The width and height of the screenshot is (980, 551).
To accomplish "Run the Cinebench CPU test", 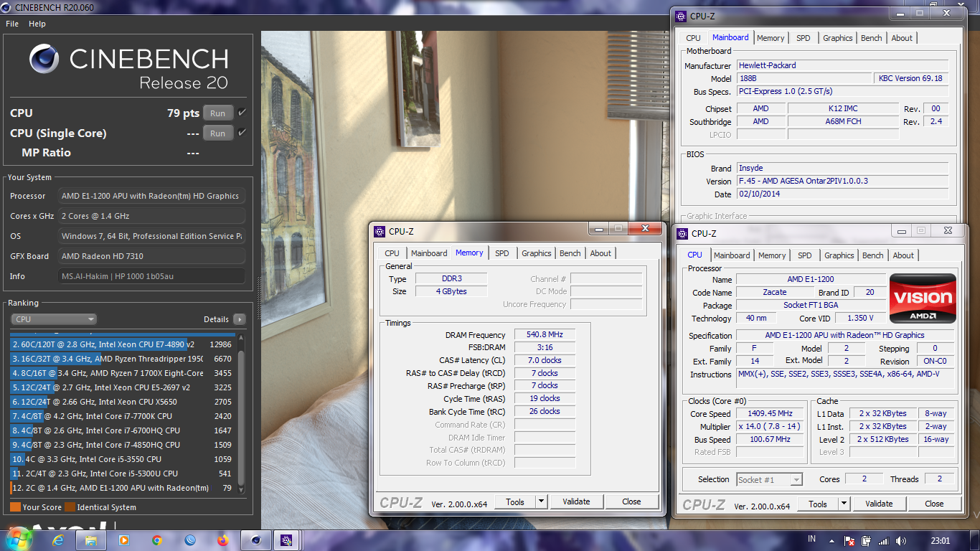I will 218,113.
